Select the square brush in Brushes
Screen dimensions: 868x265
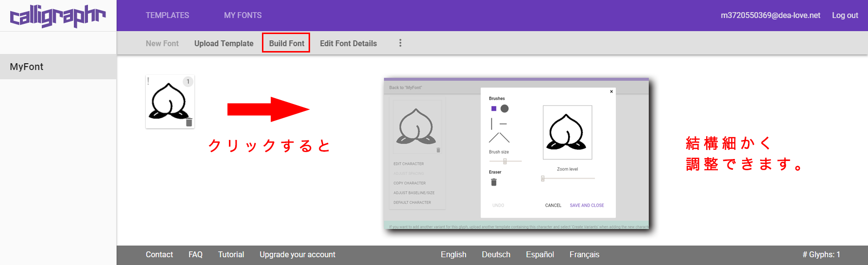click(494, 108)
